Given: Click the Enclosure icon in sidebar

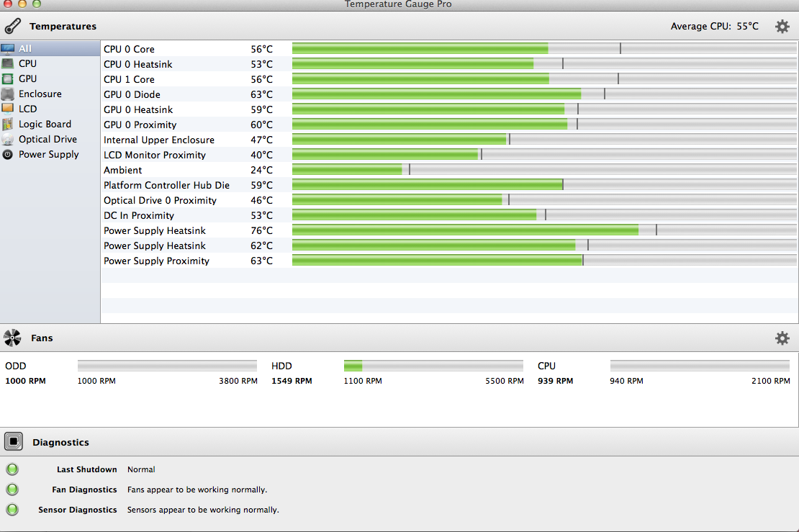Looking at the screenshot, I should pos(8,94).
